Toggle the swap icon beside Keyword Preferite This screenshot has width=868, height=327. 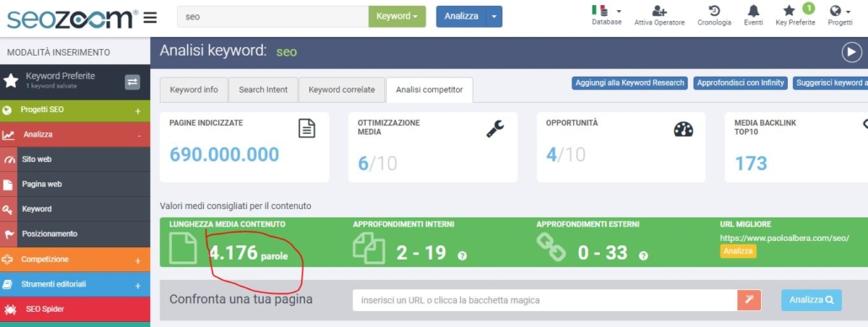coord(132,82)
